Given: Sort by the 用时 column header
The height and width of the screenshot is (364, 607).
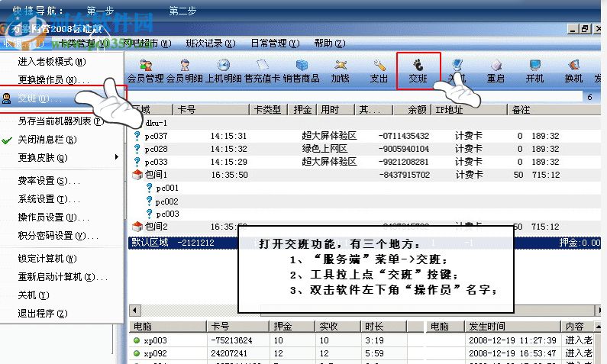Looking at the screenshot, I should point(336,110).
